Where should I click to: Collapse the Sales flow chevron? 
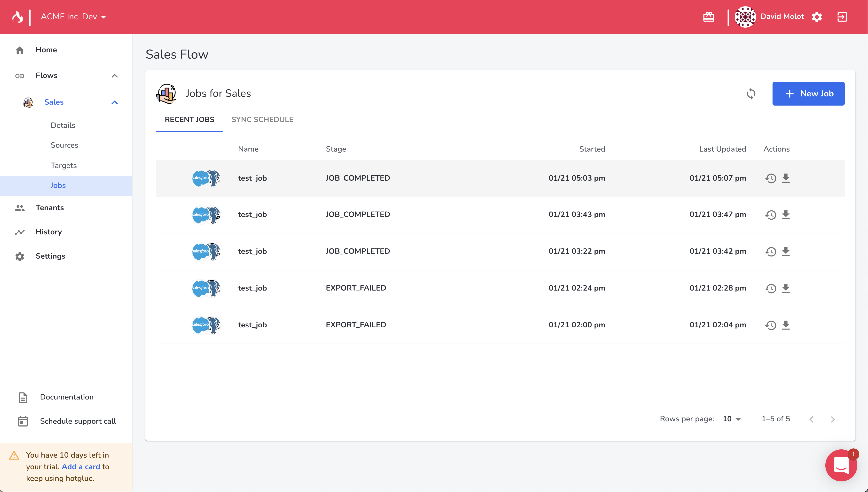pyautogui.click(x=115, y=102)
